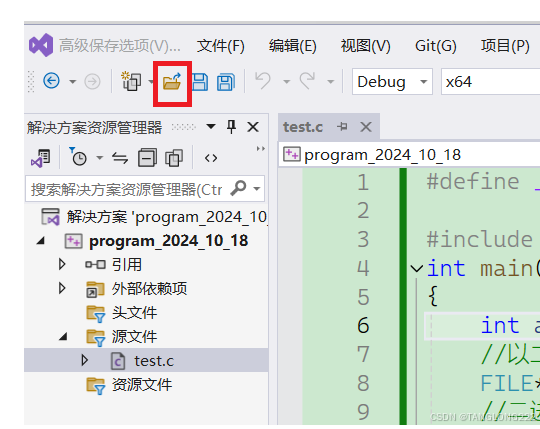Open the new item dropdown arrow
Viewport: 540px width, 429px height.
151,82
